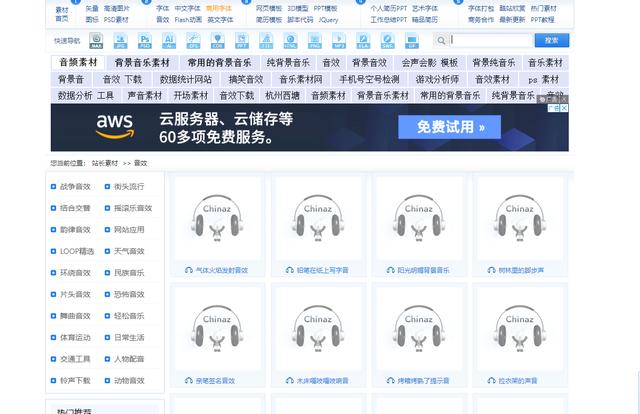Click the 烤箱烤熟了提示音 title link
Image resolution: width=640 pixels, height=414 pixels.
[x=423, y=381]
